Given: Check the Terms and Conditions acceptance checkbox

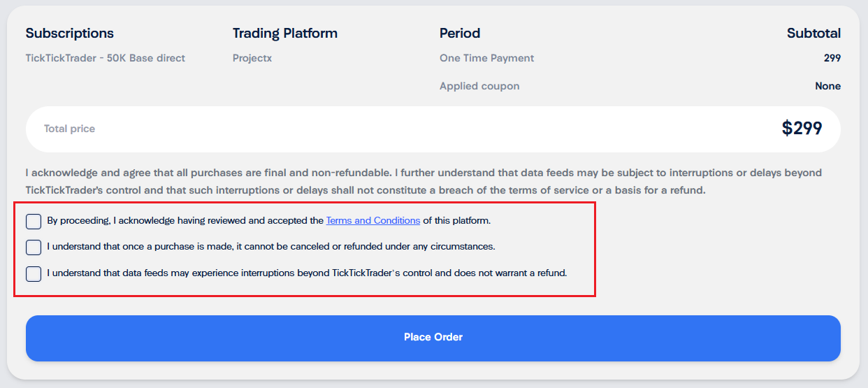Looking at the screenshot, I should [34, 222].
